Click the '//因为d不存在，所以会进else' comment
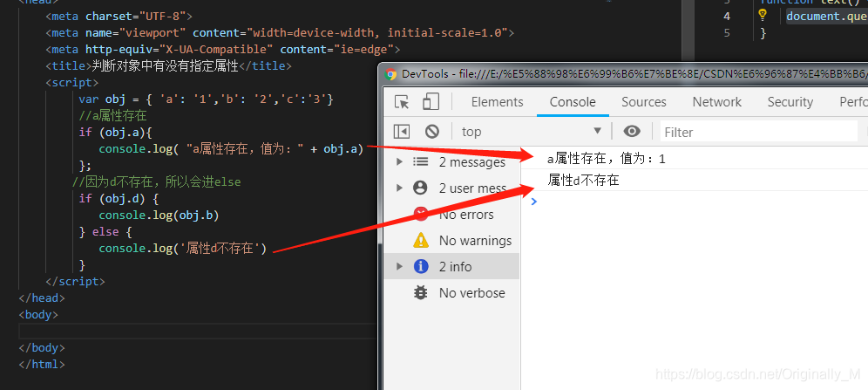Screen dimensions: 868x390 click(157, 181)
